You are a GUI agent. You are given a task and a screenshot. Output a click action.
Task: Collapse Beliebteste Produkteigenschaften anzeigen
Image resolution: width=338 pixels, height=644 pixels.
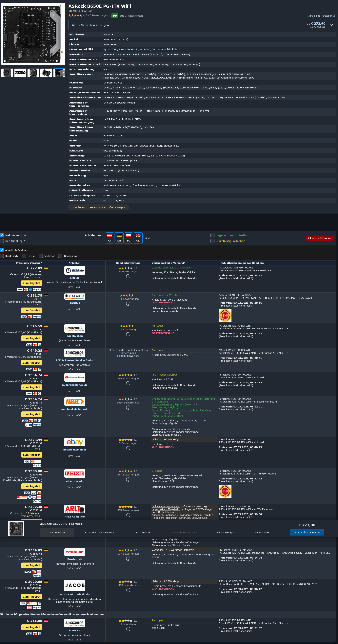click(99, 208)
